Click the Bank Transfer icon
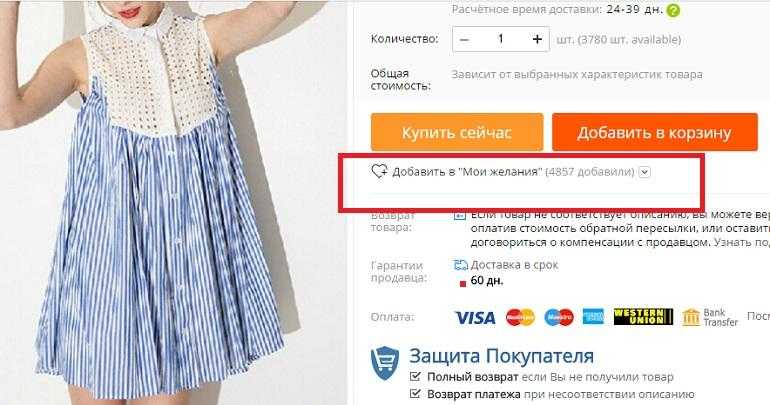 tap(690, 318)
